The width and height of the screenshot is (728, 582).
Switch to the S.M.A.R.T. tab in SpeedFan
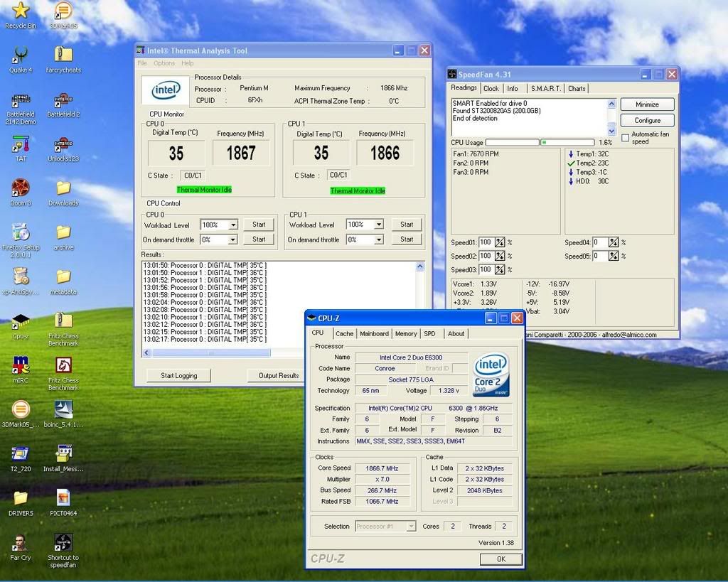[545, 88]
